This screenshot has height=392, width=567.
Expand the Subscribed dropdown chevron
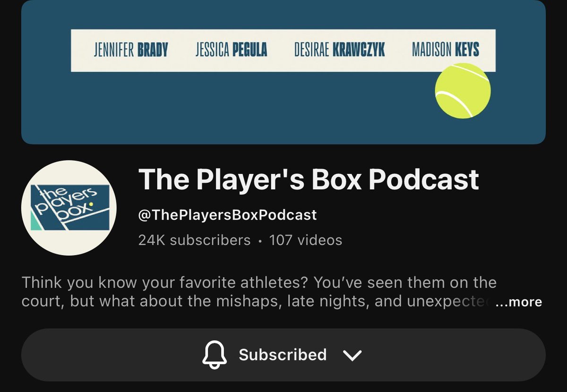point(352,355)
